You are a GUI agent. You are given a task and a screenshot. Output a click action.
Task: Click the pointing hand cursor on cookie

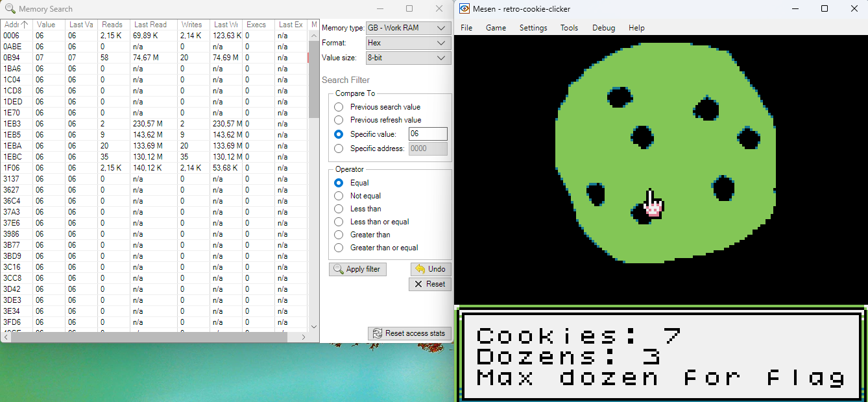coord(652,204)
